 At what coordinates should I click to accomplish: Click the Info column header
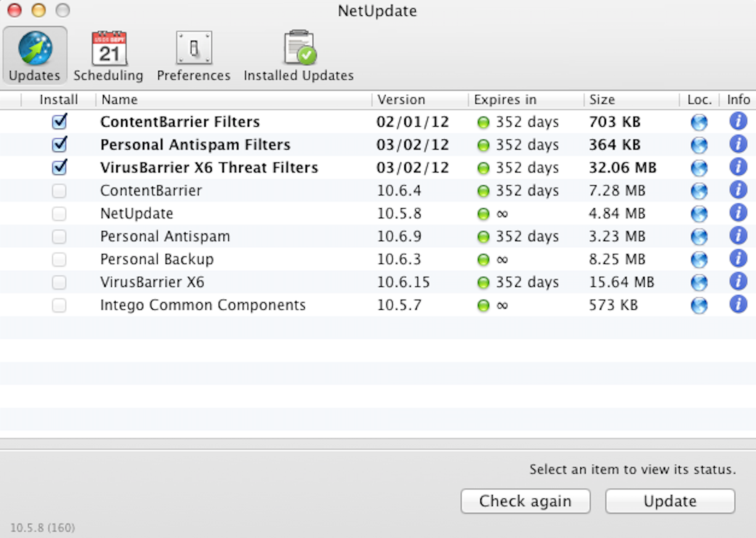[x=738, y=100]
